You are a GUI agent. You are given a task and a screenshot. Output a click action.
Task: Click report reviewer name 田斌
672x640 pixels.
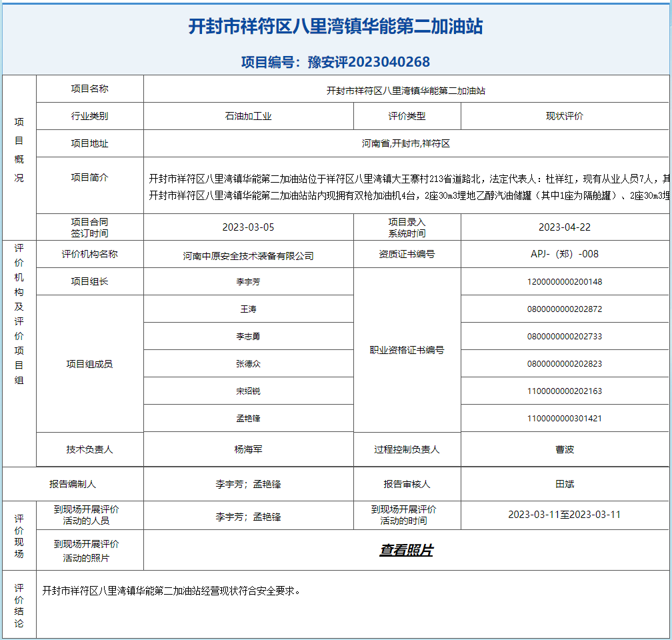[564, 484]
